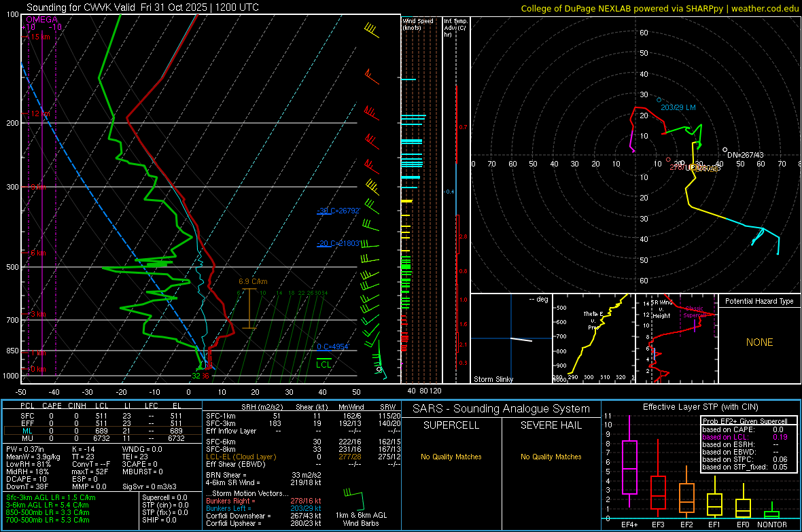
Task: Click the magenta based on LCL probability row
Action: (745, 437)
